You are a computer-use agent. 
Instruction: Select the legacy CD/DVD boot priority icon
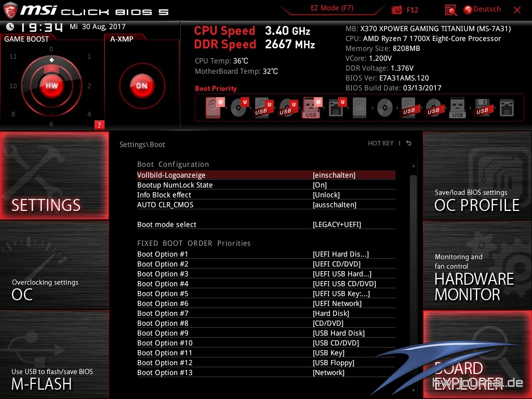click(x=385, y=108)
